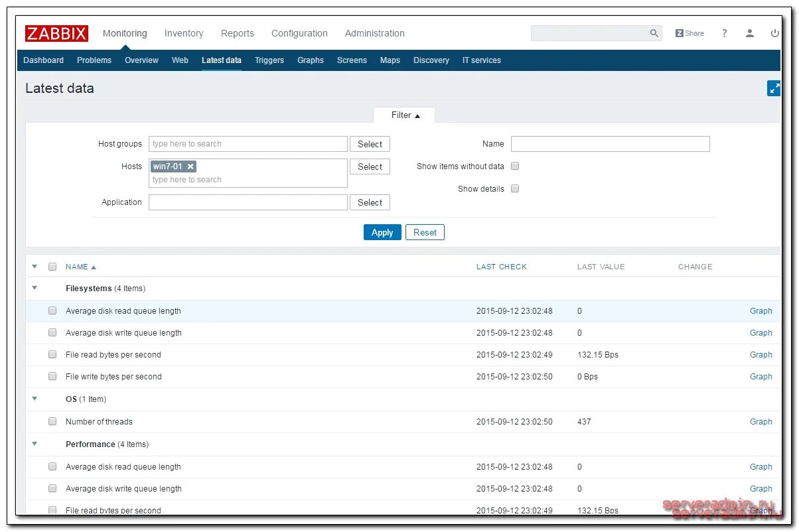
Task: Open the search magnifier icon
Action: [654, 33]
